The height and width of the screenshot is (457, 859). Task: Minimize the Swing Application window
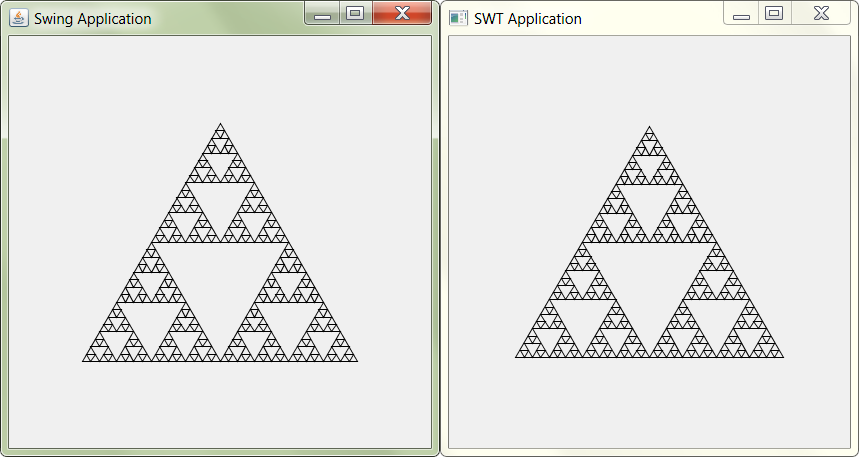[322, 13]
